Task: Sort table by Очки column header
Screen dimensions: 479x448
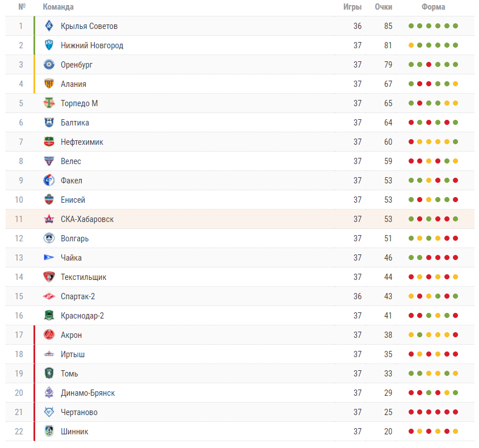Action: coord(384,7)
